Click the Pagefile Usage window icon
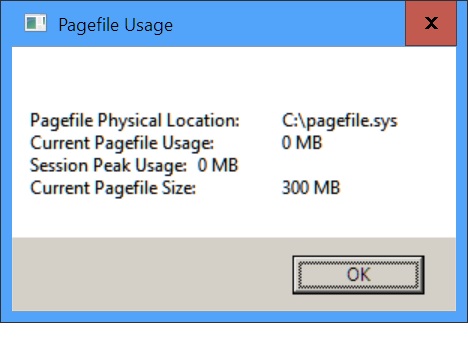This screenshot has width=468, height=360. pyautogui.click(x=35, y=23)
